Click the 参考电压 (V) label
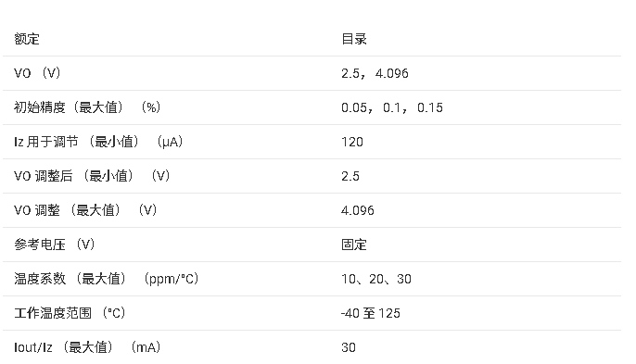 point(55,245)
